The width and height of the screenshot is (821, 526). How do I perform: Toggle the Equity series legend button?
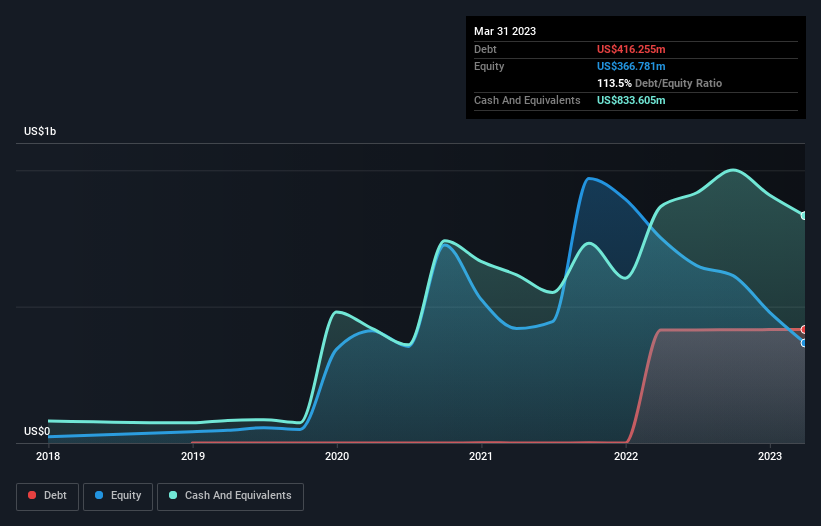(x=118, y=496)
